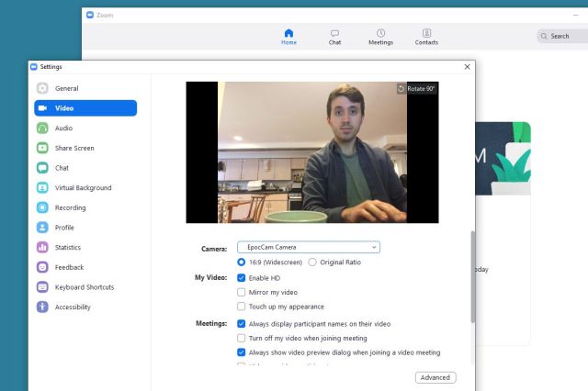Open the General settings icon
This screenshot has height=391, width=588.
coord(42,88)
